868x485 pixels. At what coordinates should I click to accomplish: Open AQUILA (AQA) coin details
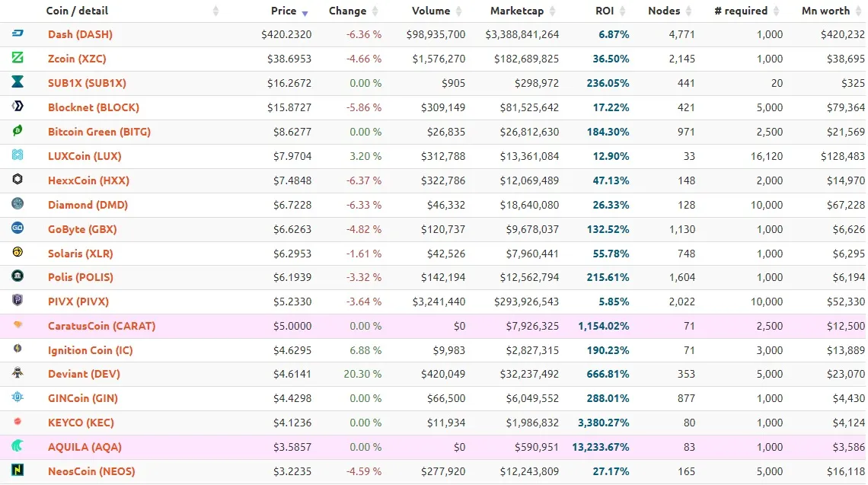pyautogui.click(x=85, y=448)
